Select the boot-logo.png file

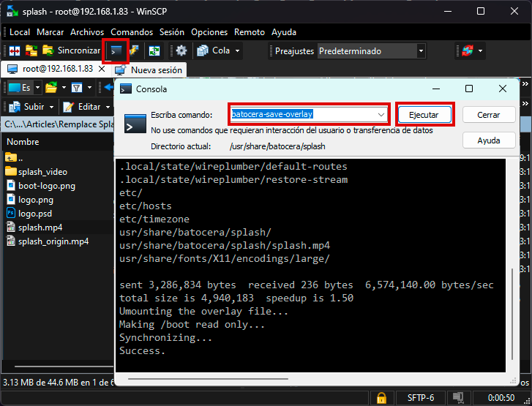(x=41, y=186)
